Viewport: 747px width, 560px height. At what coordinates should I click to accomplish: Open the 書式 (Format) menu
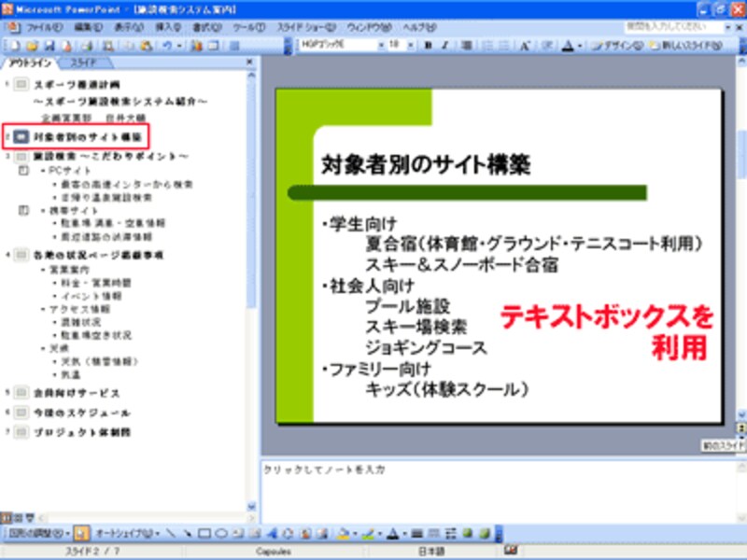207,27
